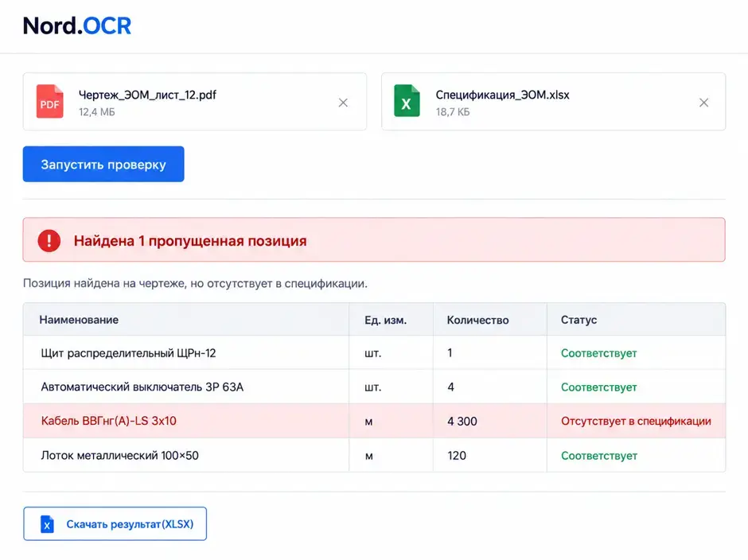Image resolution: width=748 pixels, height=560 pixels.
Task: Click unit шт. in the Автоматический выключатель row
Action: (x=373, y=387)
